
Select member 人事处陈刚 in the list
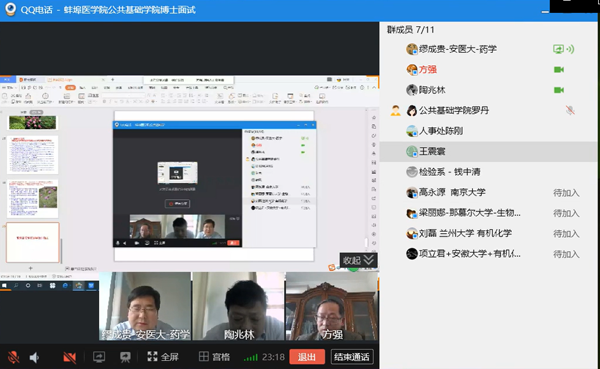click(489, 131)
